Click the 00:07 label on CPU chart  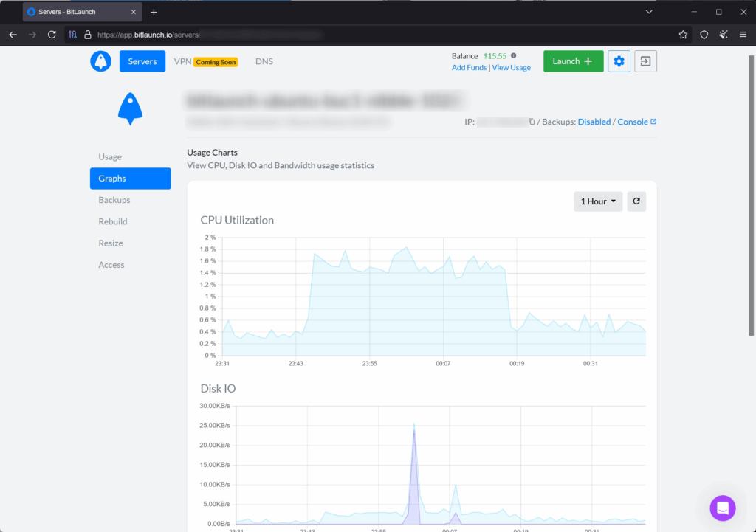[x=443, y=363]
